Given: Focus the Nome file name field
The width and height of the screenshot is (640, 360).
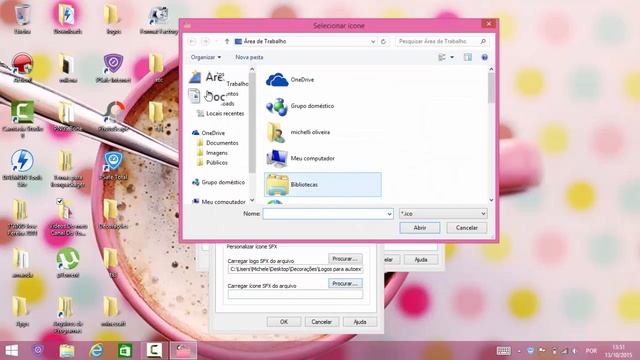Looking at the screenshot, I should coord(328,214).
